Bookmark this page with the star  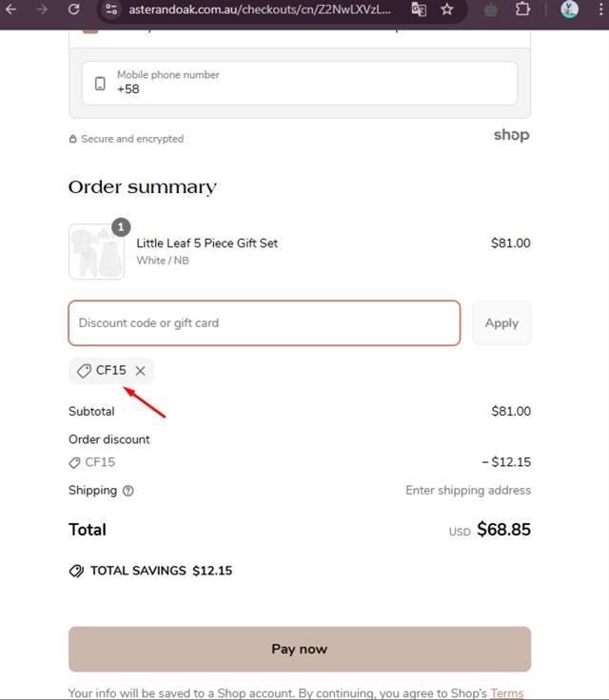tap(447, 10)
